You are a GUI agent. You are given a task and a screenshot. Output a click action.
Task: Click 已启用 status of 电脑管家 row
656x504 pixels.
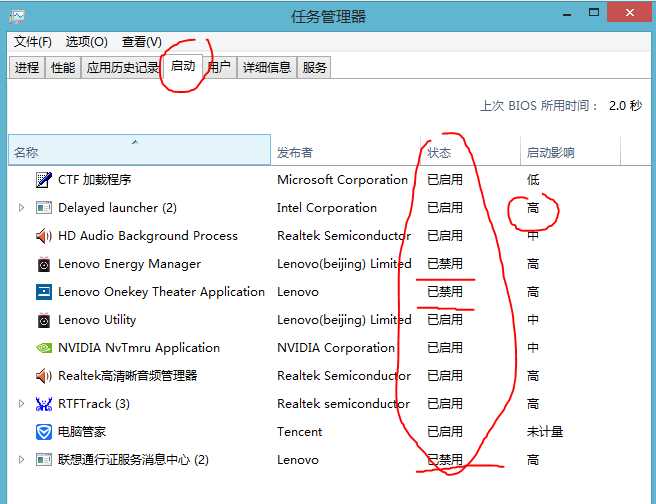445,432
